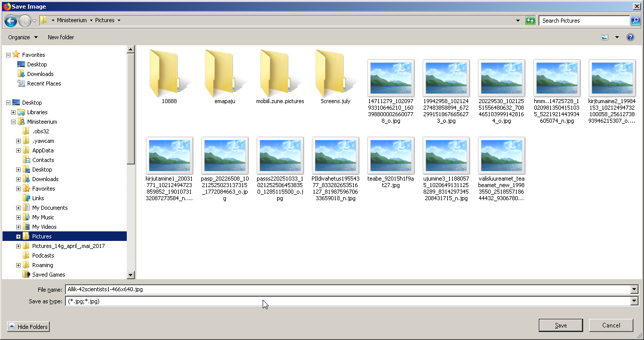
Task: Select passs220251033 image thumbnail
Action: pos(280,155)
